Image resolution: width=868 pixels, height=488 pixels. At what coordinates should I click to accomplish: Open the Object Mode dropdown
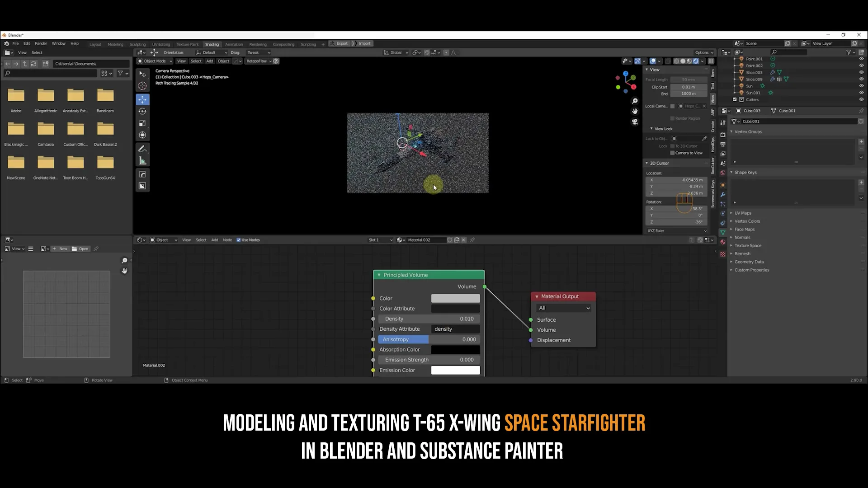(155, 61)
